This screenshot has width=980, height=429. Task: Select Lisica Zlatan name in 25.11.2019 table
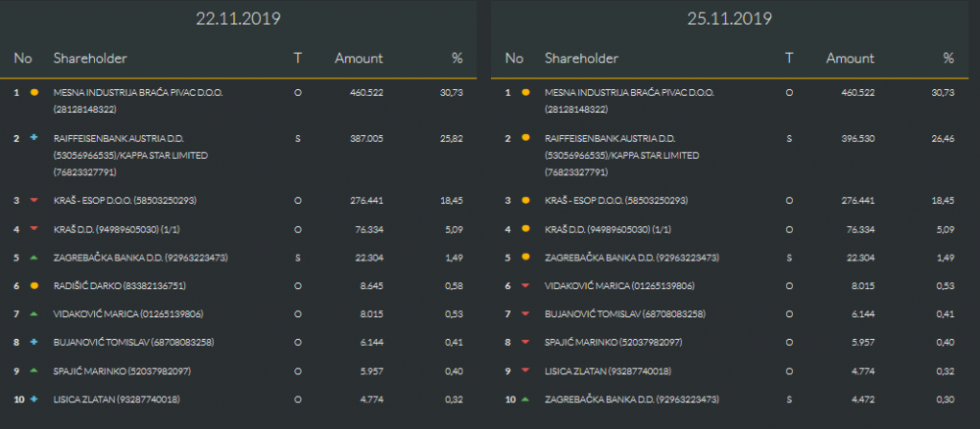[x=608, y=371]
